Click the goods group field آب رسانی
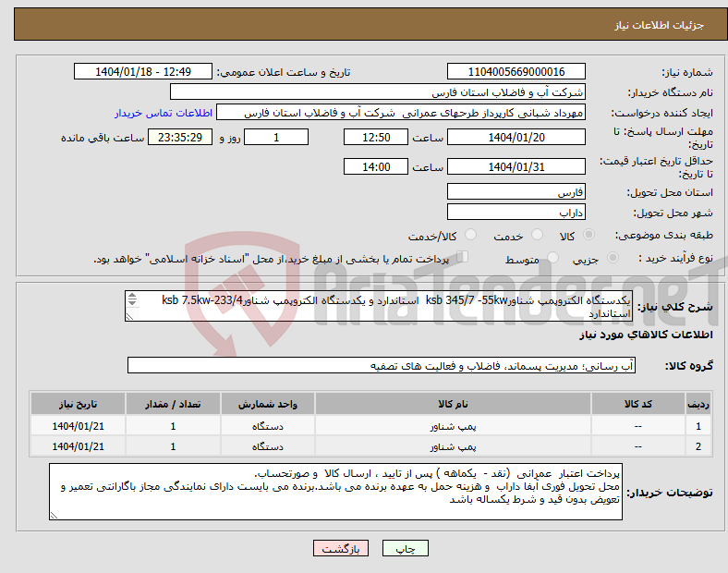 382,365
